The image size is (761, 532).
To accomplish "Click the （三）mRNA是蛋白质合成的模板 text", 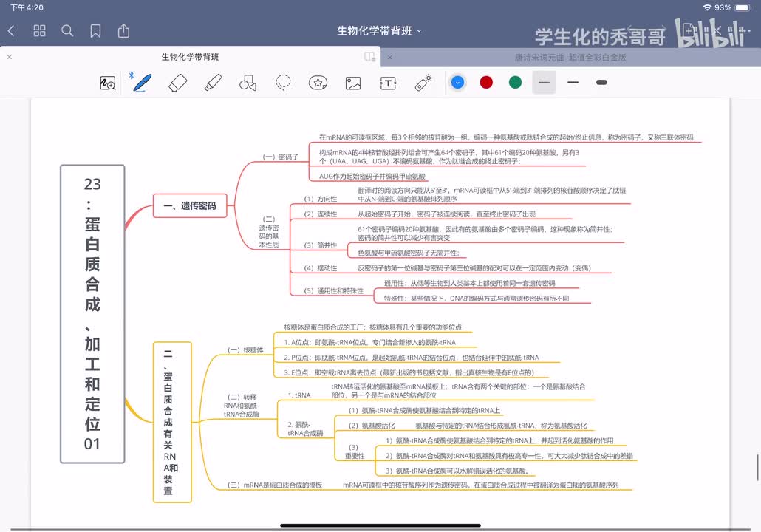I will coord(275,485).
